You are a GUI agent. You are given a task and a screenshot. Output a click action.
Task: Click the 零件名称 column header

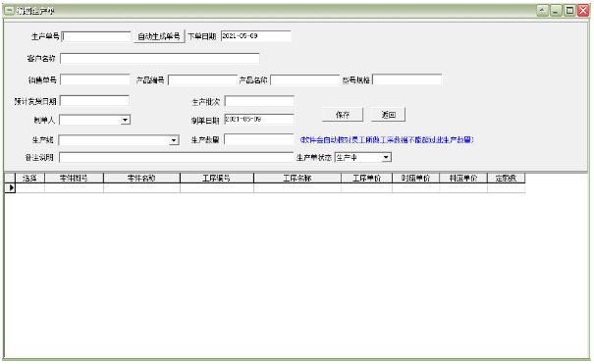(x=142, y=179)
